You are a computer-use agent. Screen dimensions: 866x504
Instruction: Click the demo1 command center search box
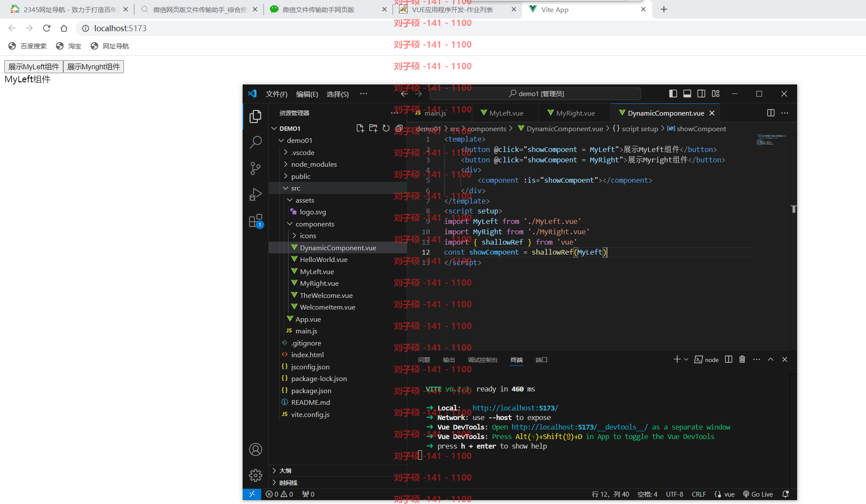click(x=536, y=94)
